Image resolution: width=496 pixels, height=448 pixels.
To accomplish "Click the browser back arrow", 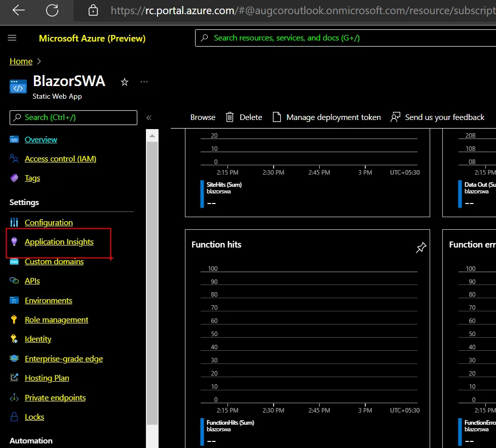I will point(19,10).
